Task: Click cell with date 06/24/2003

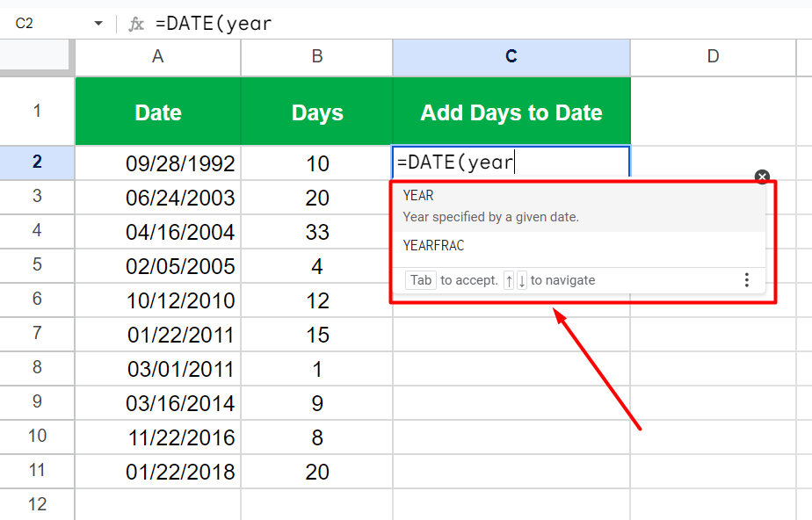Action: point(158,197)
